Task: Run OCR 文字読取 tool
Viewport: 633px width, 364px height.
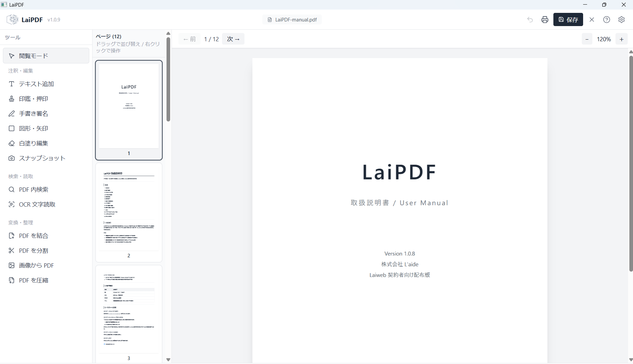Action: click(x=46, y=204)
